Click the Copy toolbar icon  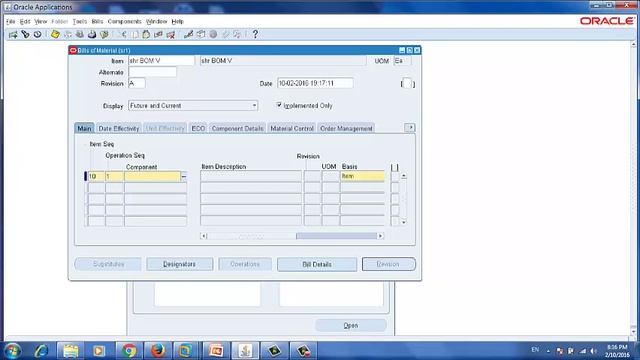(x=135, y=34)
